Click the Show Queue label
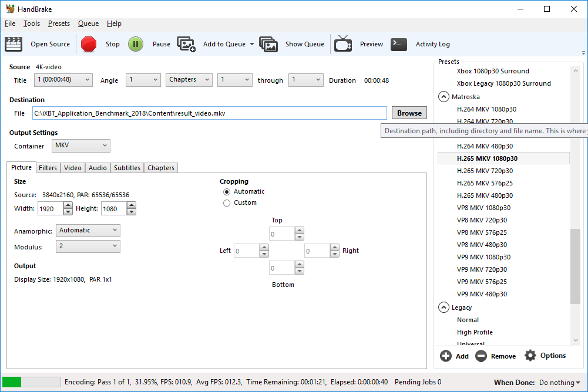 (x=304, y=44)
